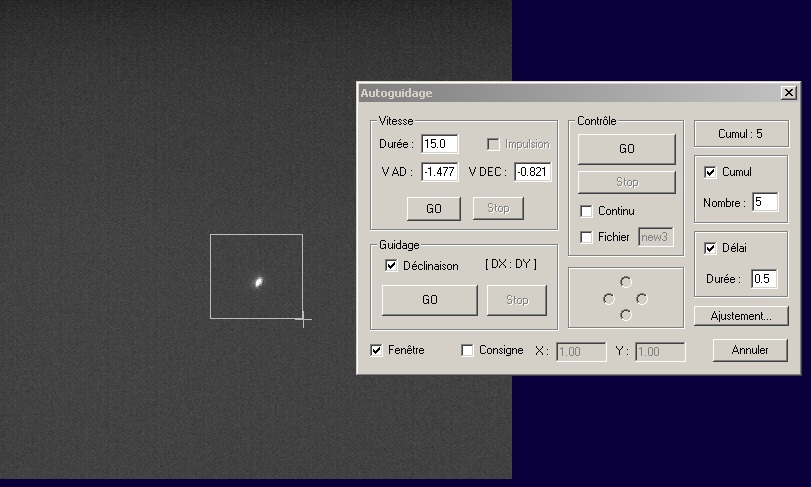The width and height of the screenshot is (811, 487).
Task: Enable the Impulsion checkbox
Action: [493, 144]
